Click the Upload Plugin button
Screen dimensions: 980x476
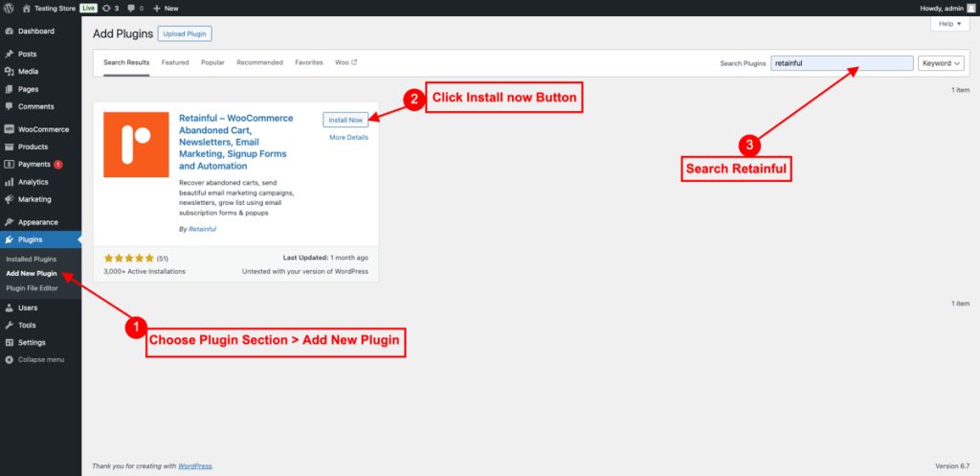[x=185, y=34]
